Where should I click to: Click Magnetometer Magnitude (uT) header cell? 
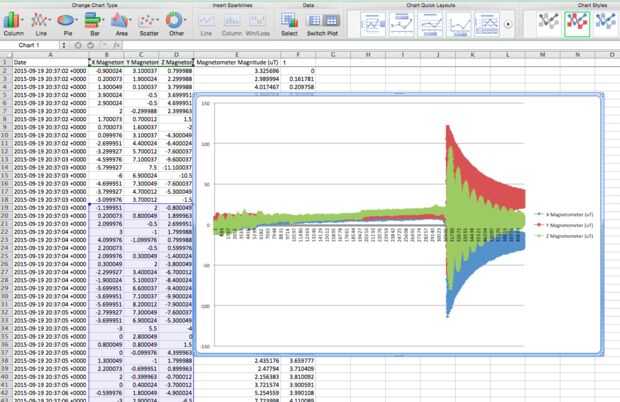tap(237, 62)
